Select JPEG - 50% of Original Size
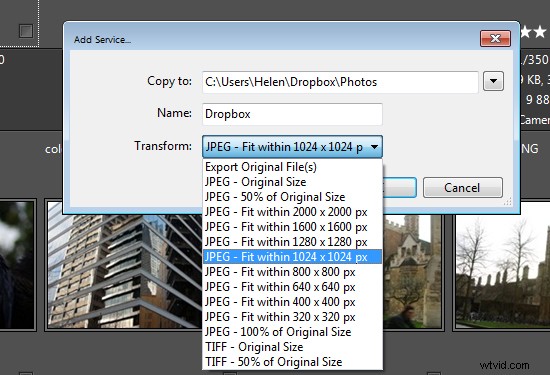The width and height of the screenshot is (550, 375). click(292, 197)
